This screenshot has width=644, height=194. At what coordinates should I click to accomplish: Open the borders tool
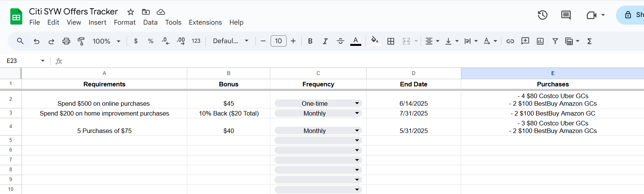click(x=391, y=41)
